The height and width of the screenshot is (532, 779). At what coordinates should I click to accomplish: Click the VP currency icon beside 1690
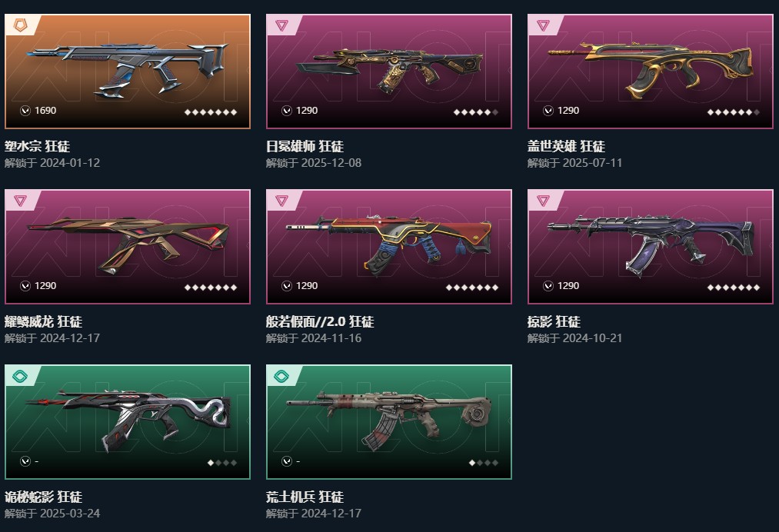click(x=25, y=111)
